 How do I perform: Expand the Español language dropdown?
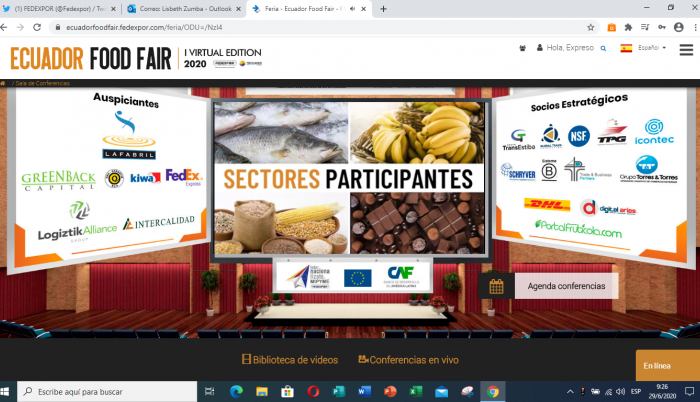pyautogui.click(x=652, y=47)
